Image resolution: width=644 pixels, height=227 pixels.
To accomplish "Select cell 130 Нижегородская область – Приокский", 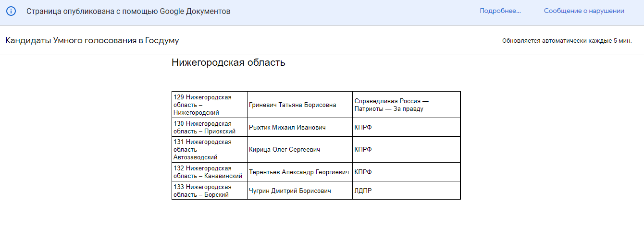I will click(x=210, y=127).
